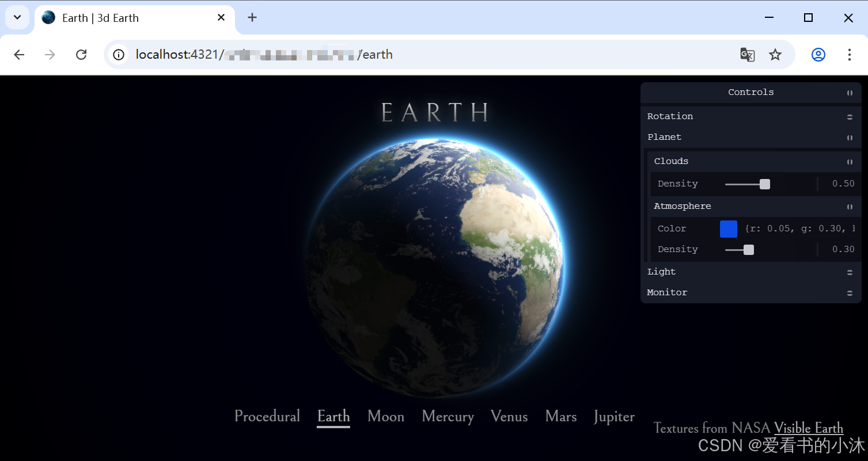This screenshot has height=461, width=868.
Task: Close the browser window
Action: [848, 18]
